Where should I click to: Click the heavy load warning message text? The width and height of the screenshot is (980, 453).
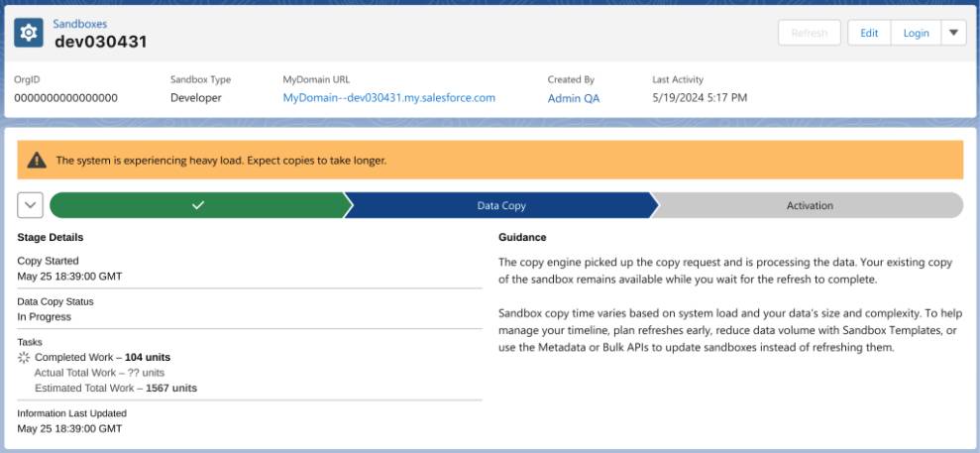click(221, 161)
